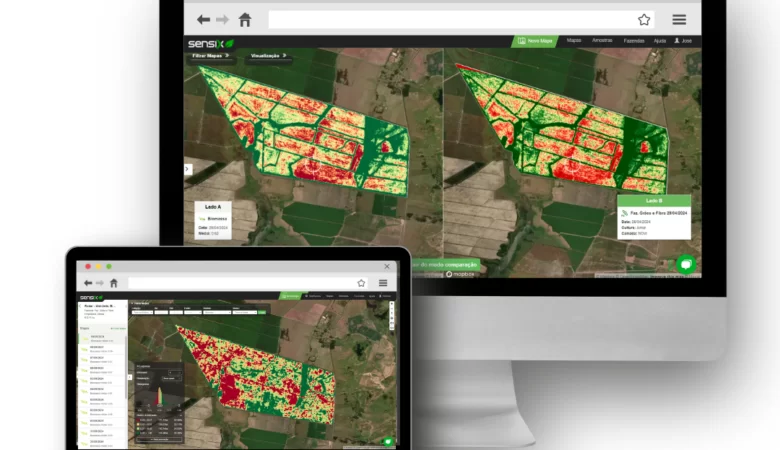The height and width of the screenshot is (450, 780).
Task: Expand the Visualização dropdown
Action: coord(269,56)
